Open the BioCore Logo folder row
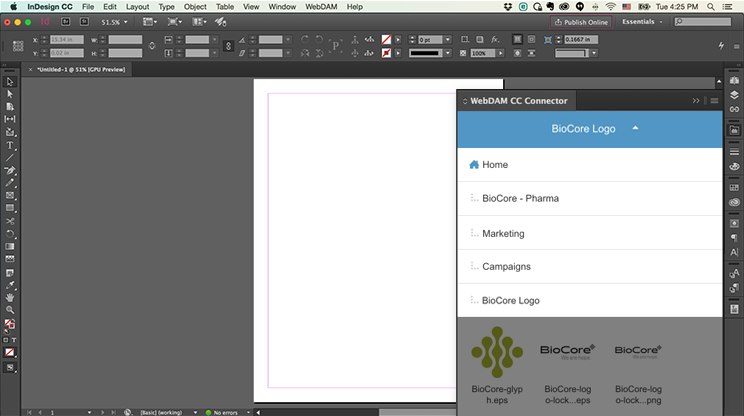The height and width of the screenshot is (416, 744). point(590,300)
